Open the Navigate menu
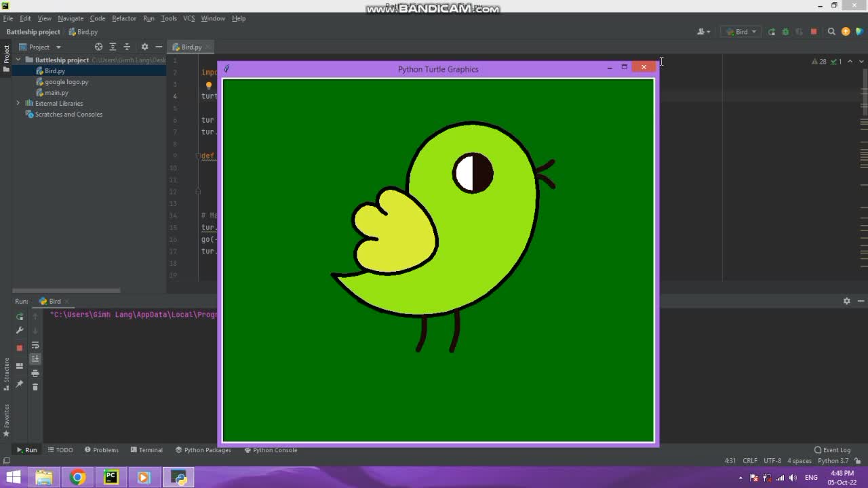 point(71,18)
